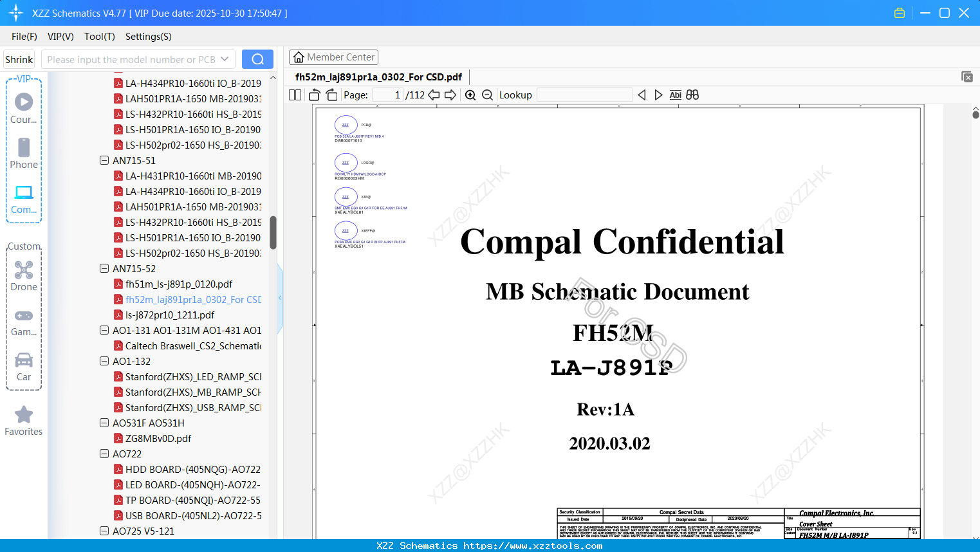
Task: Click the Lookup text field
Action: click(584, 95)
